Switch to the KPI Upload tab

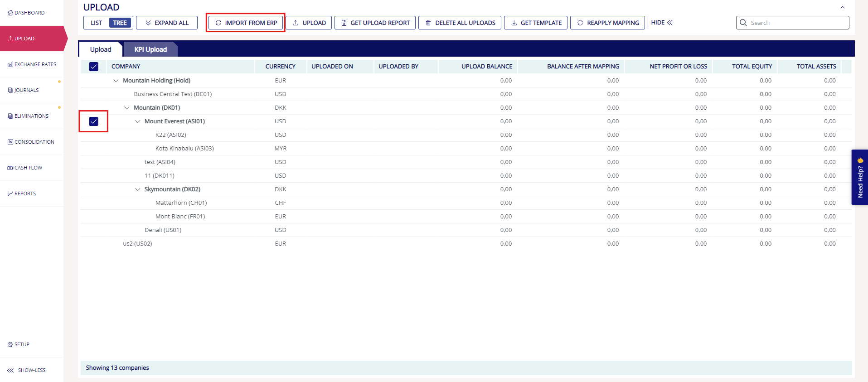(x=150, y=49)
